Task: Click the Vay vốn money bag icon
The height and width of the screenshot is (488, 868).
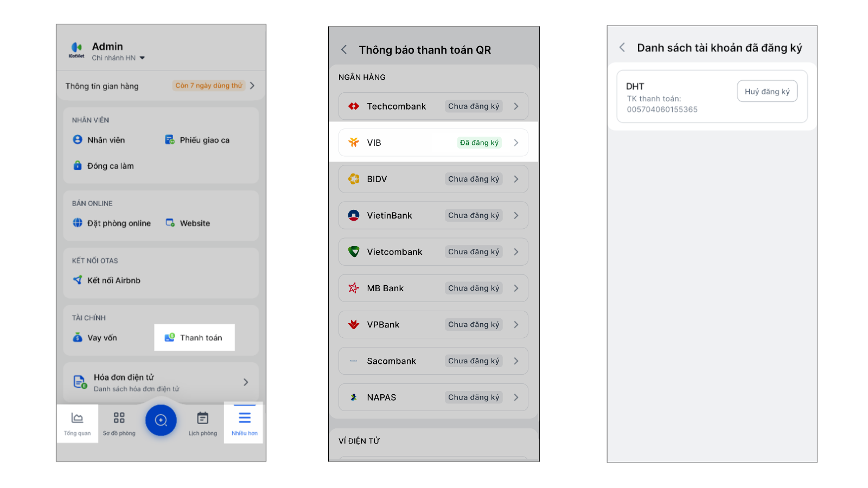Action: (78, 338)
